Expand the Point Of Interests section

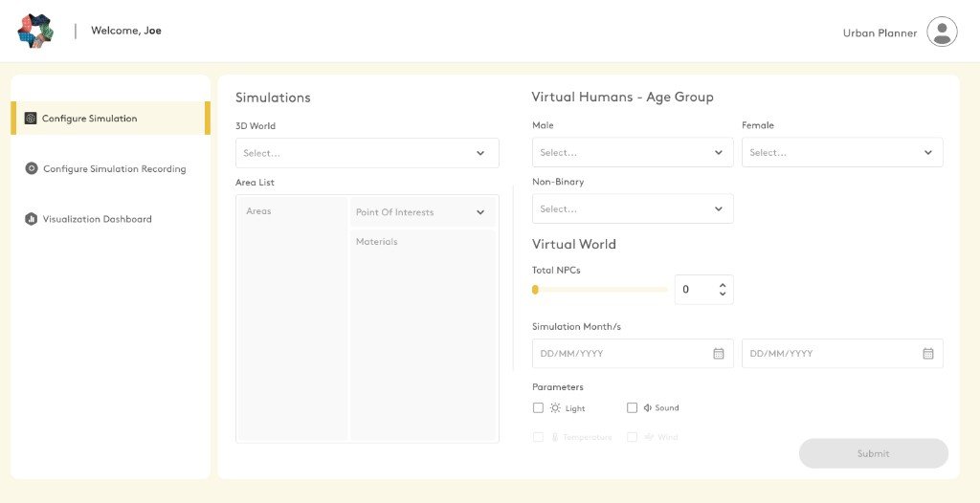[x=422, y=212]
